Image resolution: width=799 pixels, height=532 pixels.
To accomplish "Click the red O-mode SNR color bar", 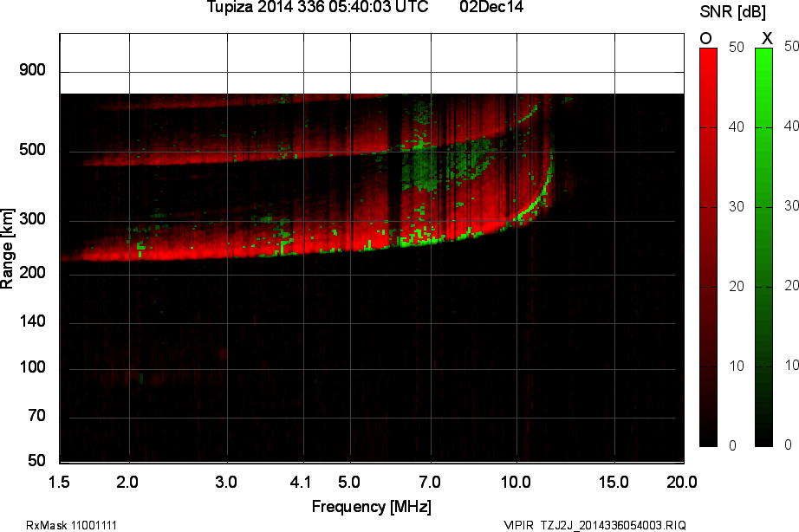I will (x=708, y=247).
